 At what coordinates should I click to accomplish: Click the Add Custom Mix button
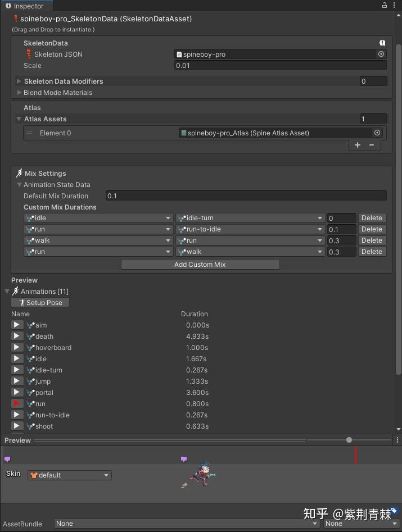[200, 265]
